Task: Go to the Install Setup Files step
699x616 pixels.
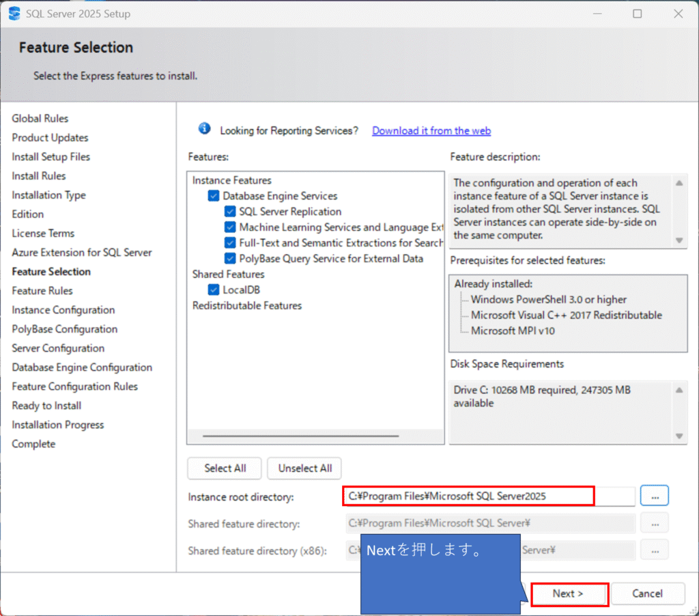Action: coord(51,156)
